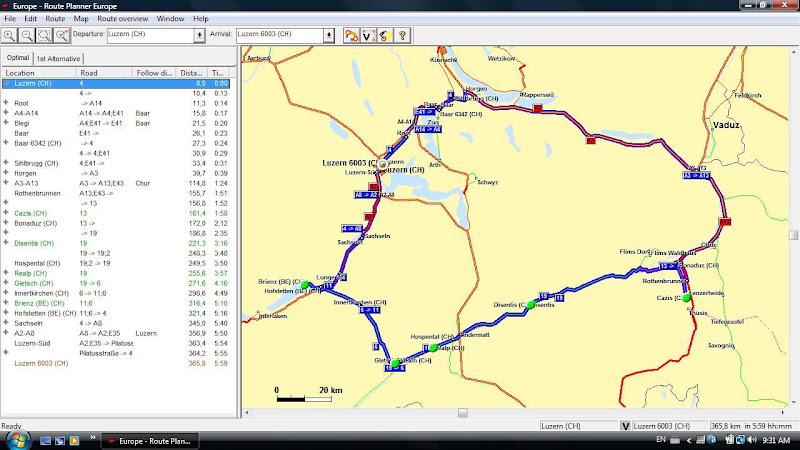Sort by the Location column header
The height and width of the screenshot is (450, 800).
tap(39, 73)
